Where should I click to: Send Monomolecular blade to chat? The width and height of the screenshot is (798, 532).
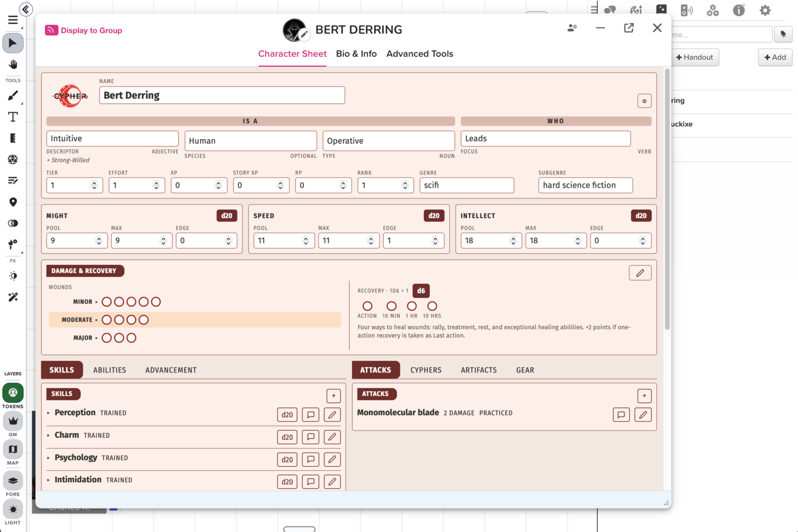(621, 414)
